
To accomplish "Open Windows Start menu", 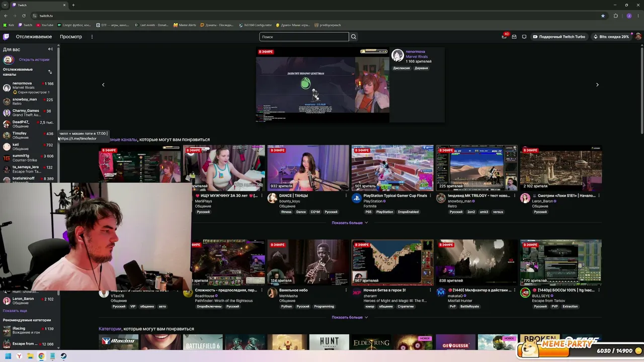I will click(x=8, y=356).
